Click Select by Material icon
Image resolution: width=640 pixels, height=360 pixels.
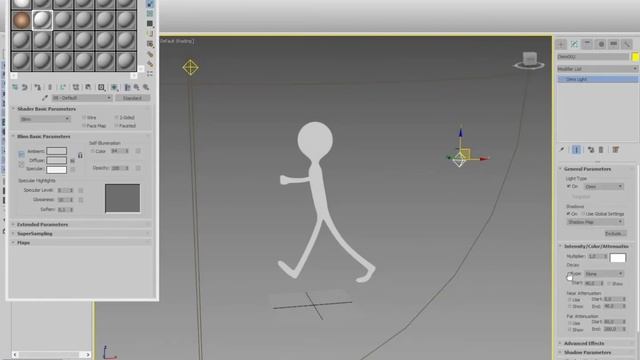pos(150,64)
